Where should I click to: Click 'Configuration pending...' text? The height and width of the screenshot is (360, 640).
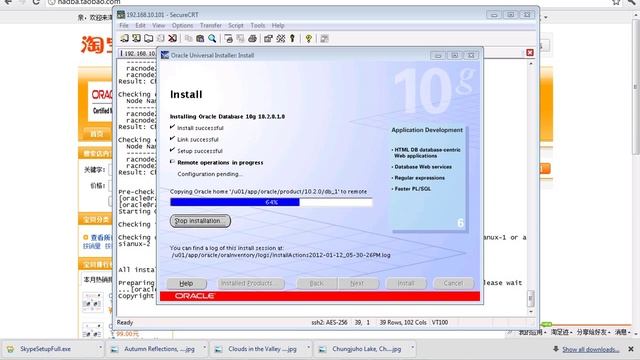210,174
